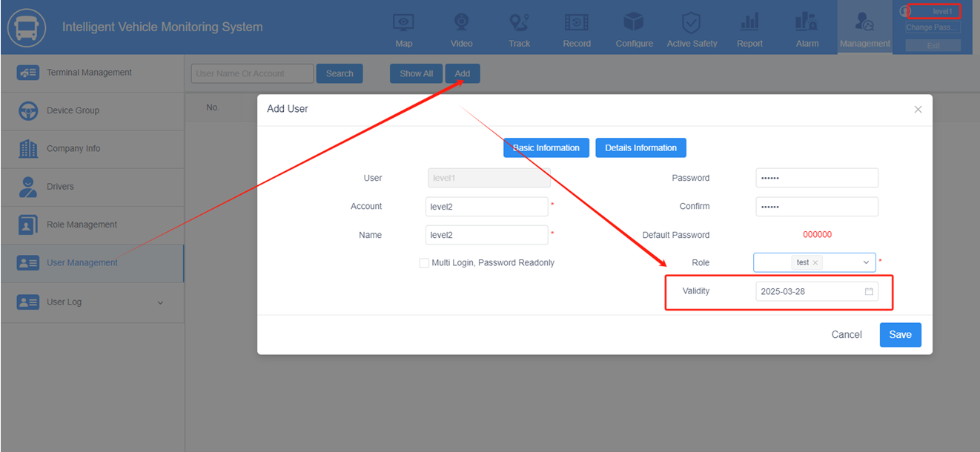Focus the Confirm password field
980x452 pixels.
click(817, 207)
